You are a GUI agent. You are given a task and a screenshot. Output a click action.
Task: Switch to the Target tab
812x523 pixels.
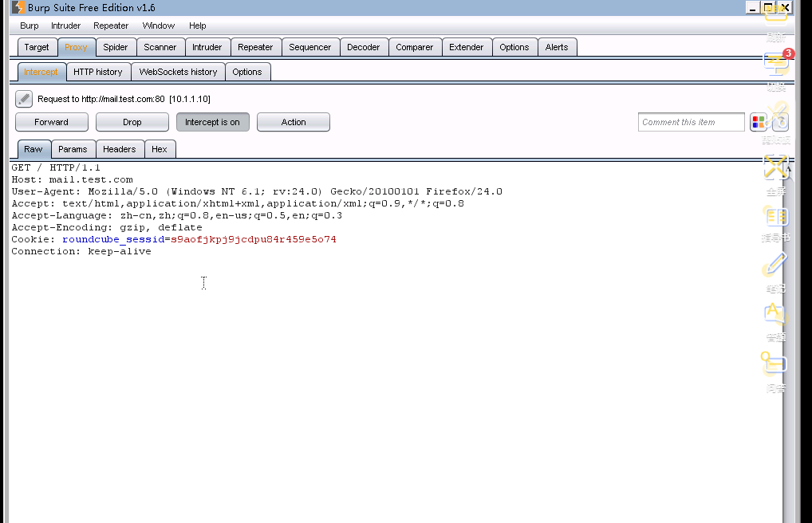(37, 47)
